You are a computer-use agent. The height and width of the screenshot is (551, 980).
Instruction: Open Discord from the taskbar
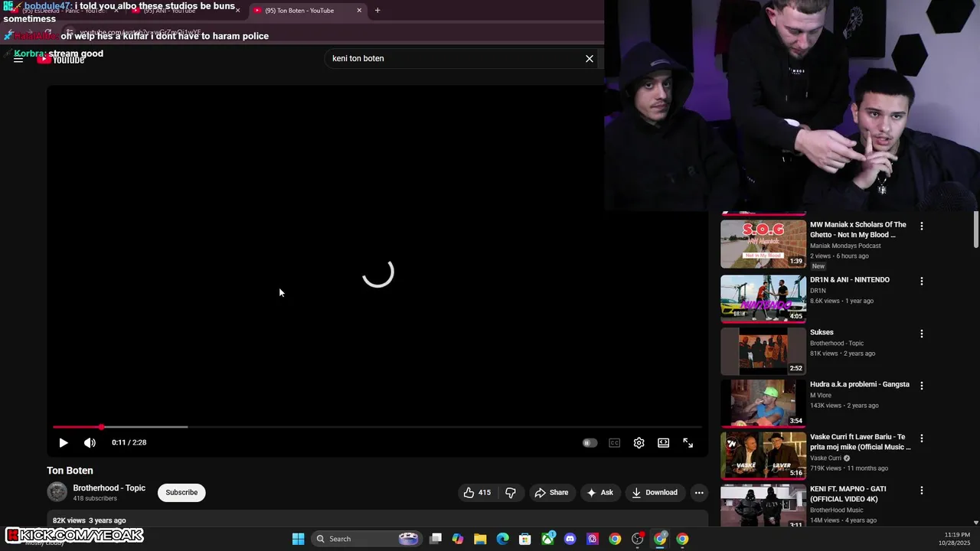click(x=570, y=539)
